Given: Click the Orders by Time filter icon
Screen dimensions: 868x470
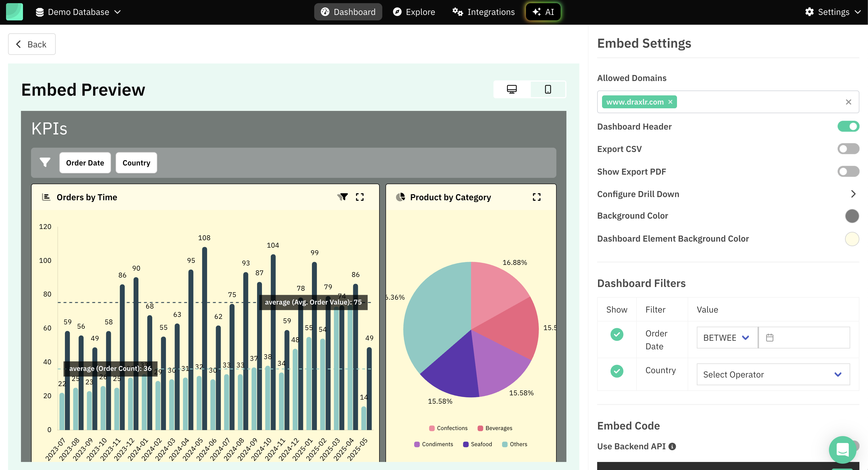Looking at the screenshot, I should pos(343,197).
